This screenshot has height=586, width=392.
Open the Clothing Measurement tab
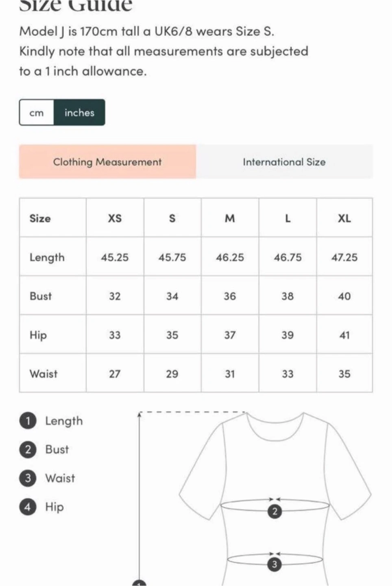pyautogui.click(x=107, y=162)
